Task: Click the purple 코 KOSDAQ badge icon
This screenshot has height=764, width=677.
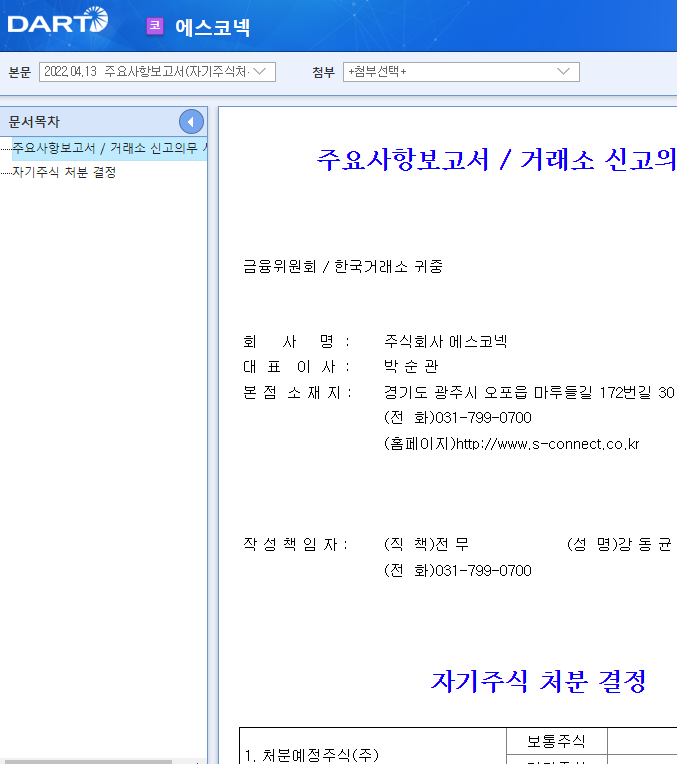Action: click(x=155, y=25)
